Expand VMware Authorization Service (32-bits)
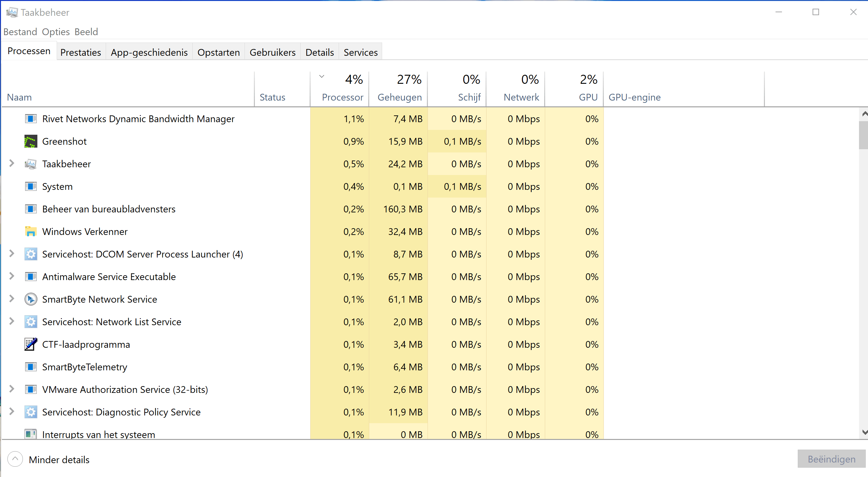Screen dimensions: 868x477 point(12,389)
